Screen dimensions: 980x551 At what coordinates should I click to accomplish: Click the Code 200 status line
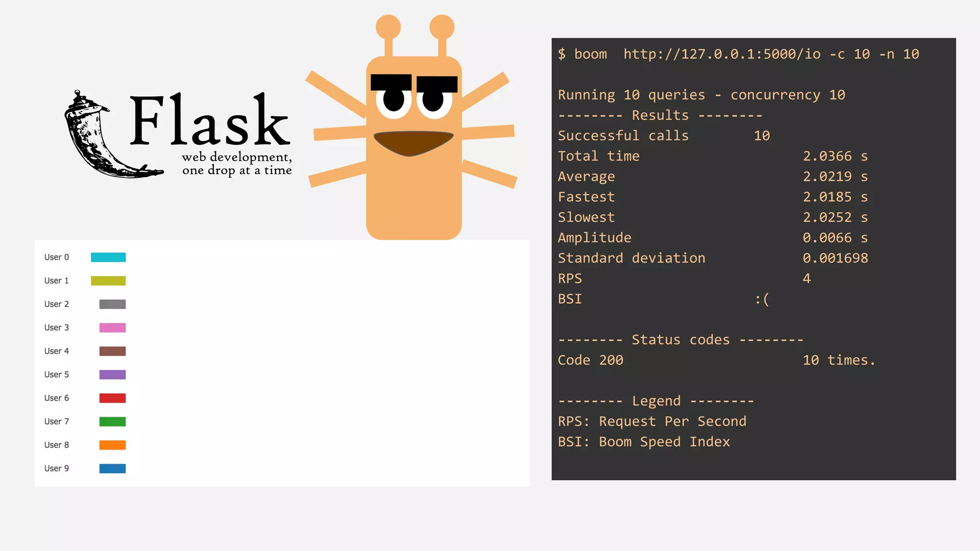pos(590,360)
